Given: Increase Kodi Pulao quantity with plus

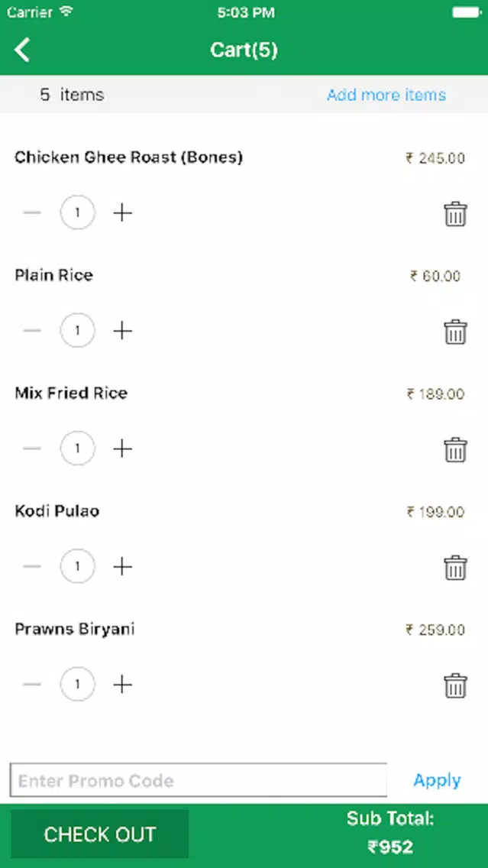Looking at the screenshot, I should (x=123, y=566).
